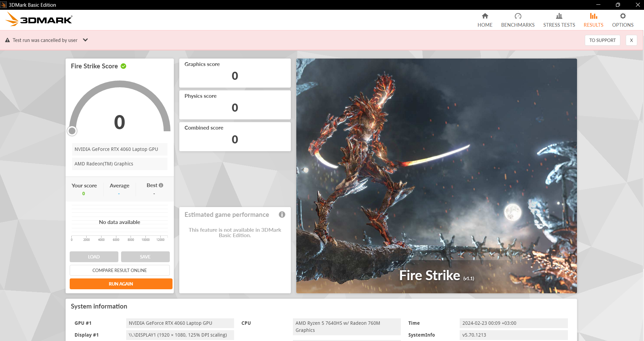Click the Best score info icon
Screen dimensions: 644x341
[x=161, y=185]
